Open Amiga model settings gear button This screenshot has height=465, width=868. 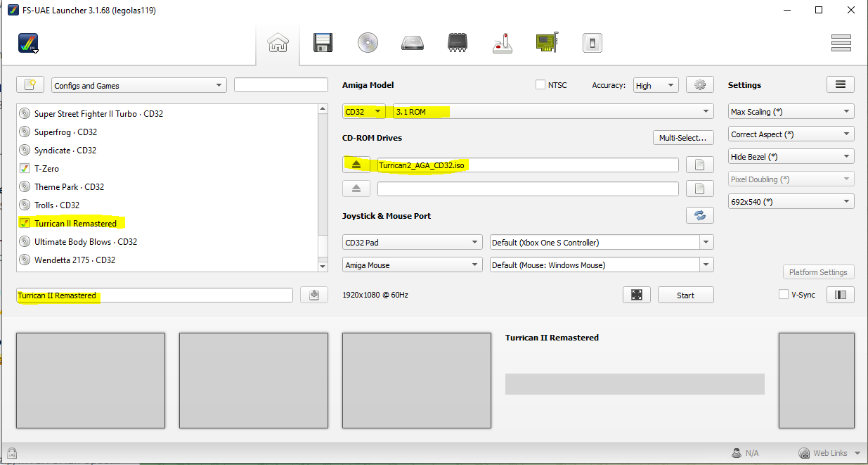pos(700,84)
